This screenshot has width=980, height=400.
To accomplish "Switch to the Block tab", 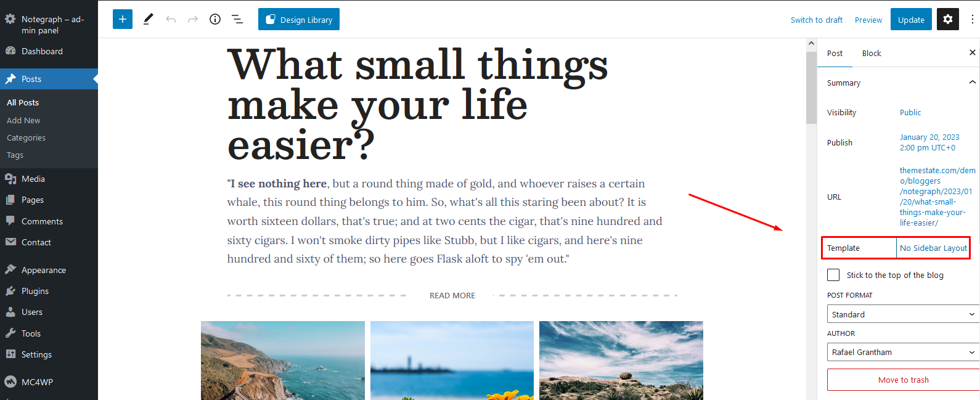I will pos(871,54).
